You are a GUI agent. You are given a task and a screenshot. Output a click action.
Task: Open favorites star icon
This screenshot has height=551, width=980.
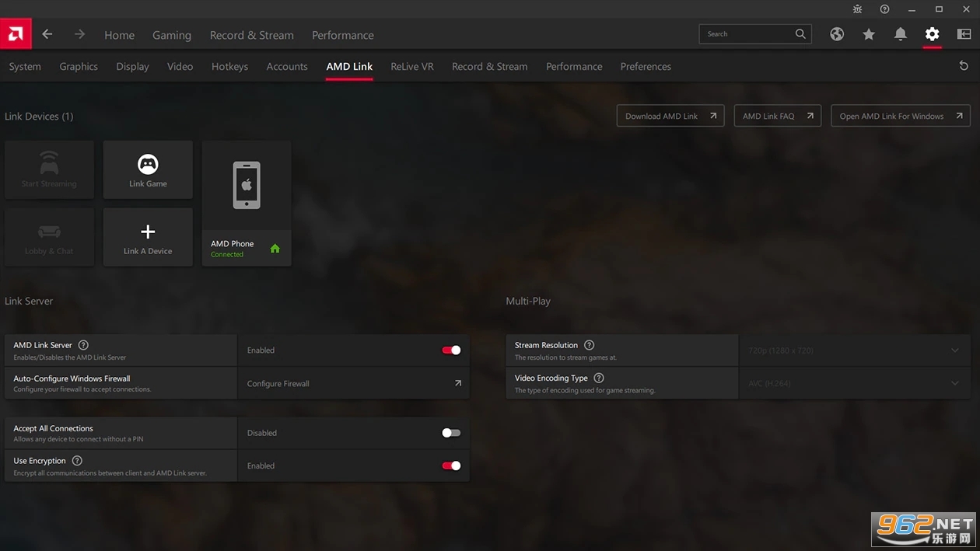869,34
